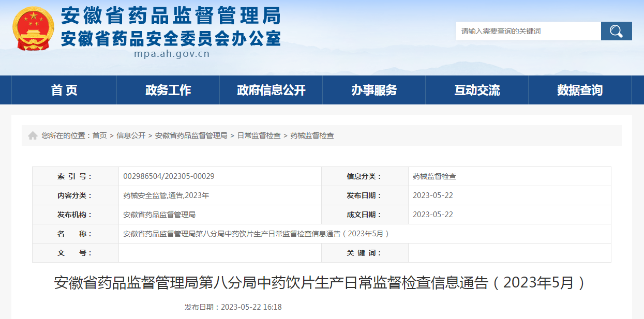This screenshot has width=644, height=319.
Task: Click the 发布日期 2023-05-22 16:18 line
Action: pyautogui.click(x=233, y=307)
